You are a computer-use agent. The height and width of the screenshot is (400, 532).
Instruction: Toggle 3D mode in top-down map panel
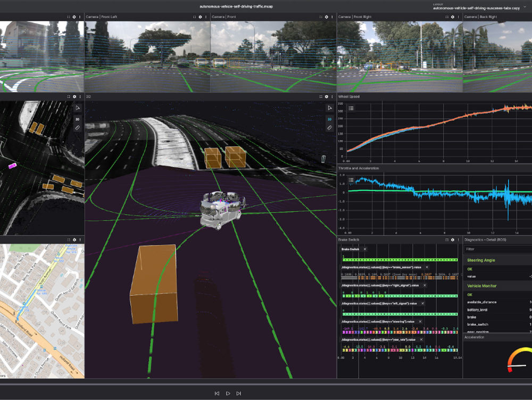coord(78,119)
